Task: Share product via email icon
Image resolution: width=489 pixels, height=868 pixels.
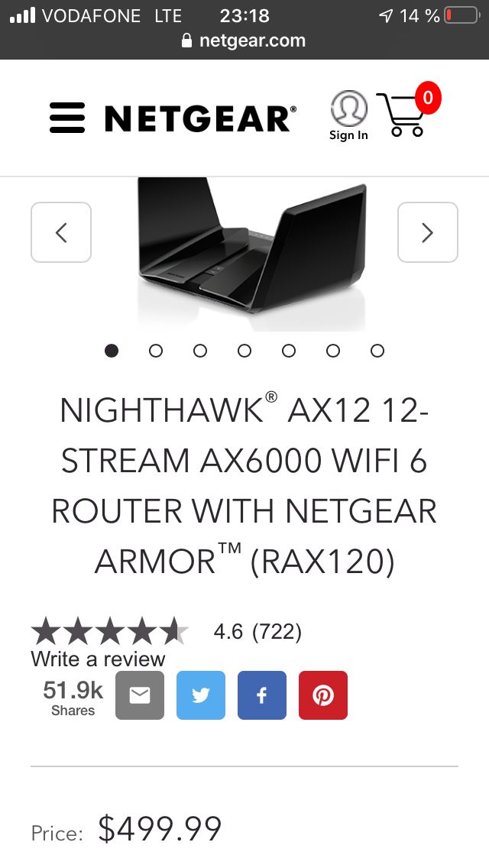Action: 140,695
